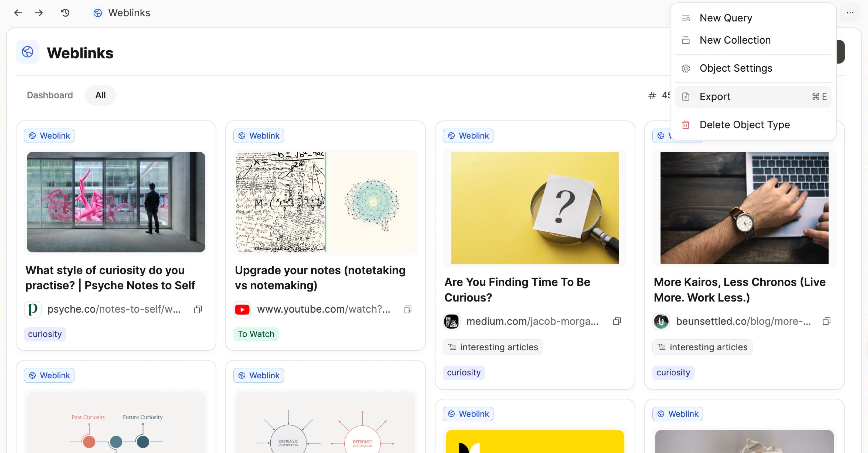Open the psyche.co notes-to-self link
Screen dimensions: 868x453
(114, 309)
